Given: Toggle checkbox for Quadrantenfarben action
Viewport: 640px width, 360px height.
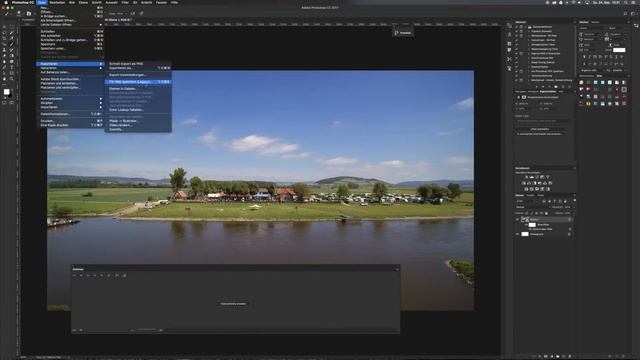Looking at the screenshot, I should point(516,67).
